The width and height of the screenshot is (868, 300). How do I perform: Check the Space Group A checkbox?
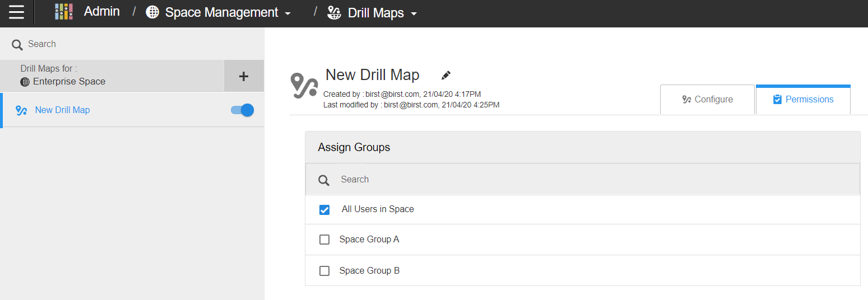point(324,240)
